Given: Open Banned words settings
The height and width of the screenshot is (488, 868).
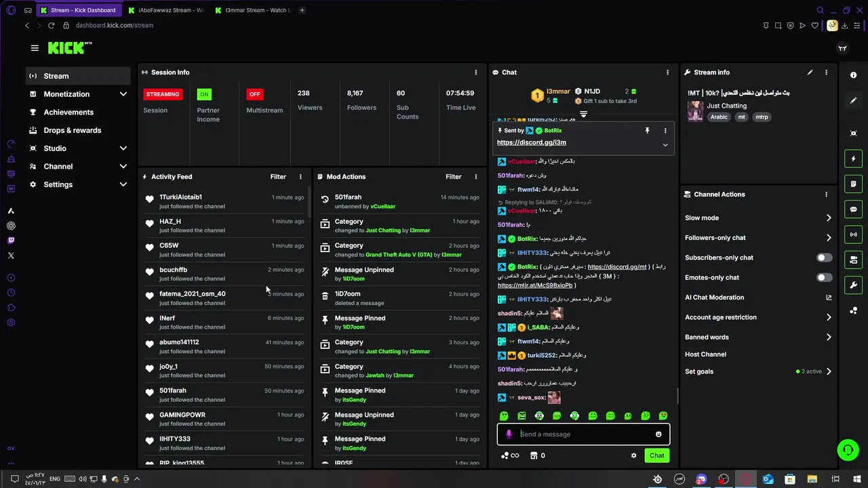Looking at the screenshot, I should click(758, 337).
